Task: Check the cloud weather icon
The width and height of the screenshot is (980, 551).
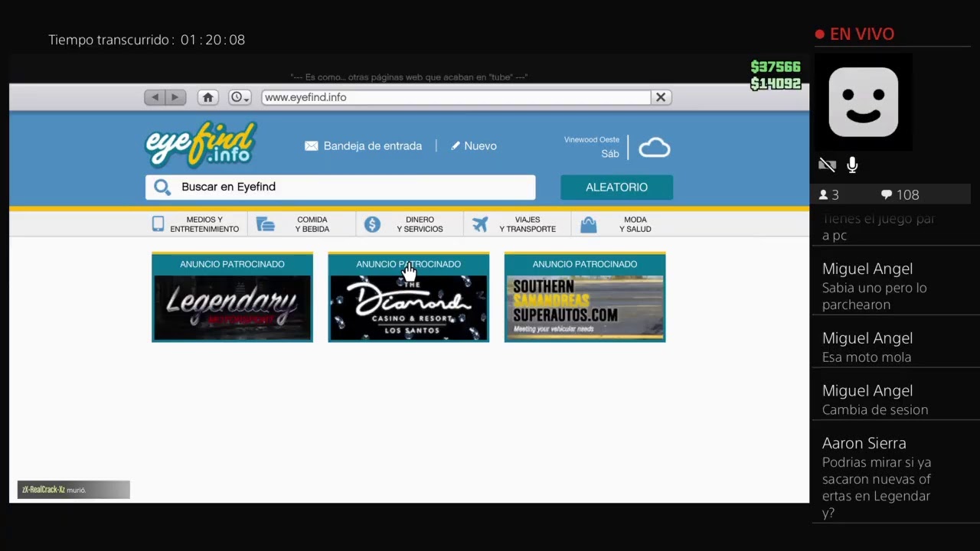Action: coord(655,148)
